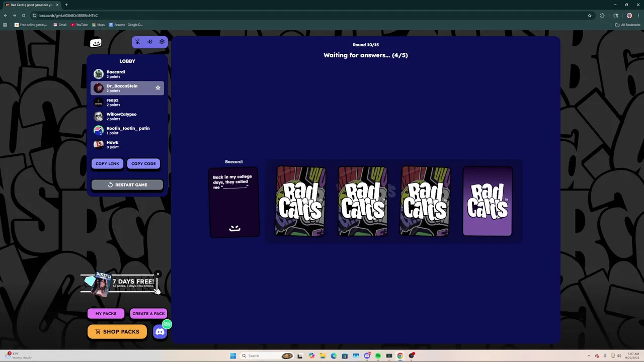Click the COPY CODE button
This screenshot has width=644, height=362.
click(143, 163)
